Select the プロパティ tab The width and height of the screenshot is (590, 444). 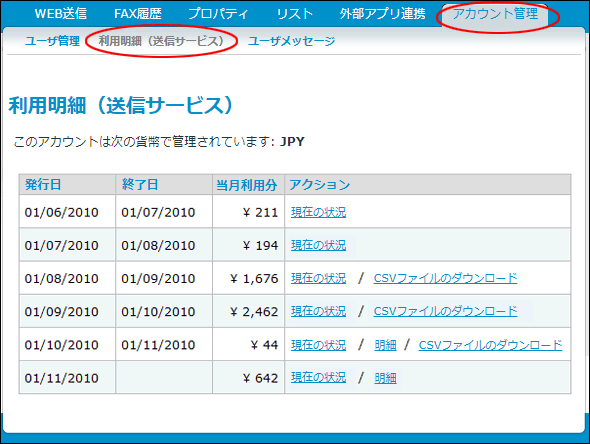pos(218,14)
